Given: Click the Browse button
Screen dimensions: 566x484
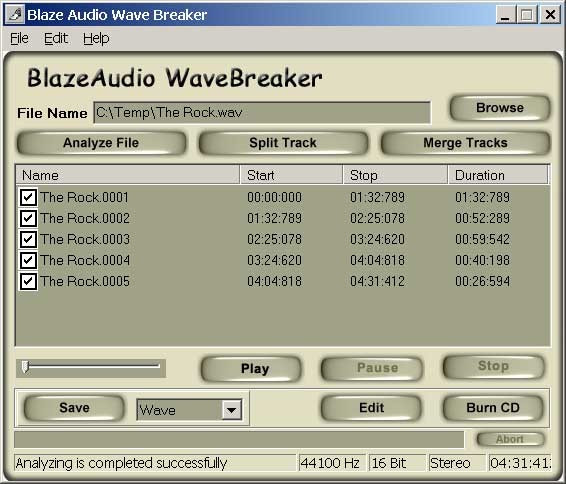Looking at the screenshot, I should 500,108.
